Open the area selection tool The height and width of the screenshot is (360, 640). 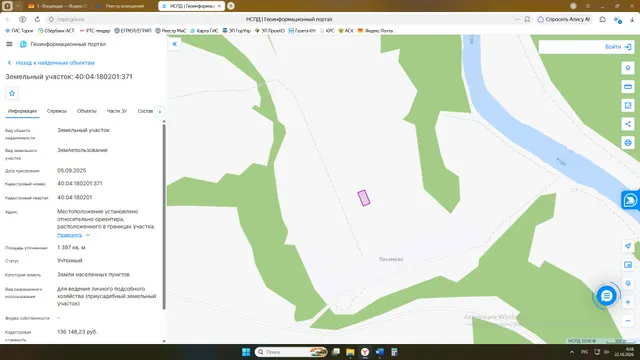pos(628,105)
